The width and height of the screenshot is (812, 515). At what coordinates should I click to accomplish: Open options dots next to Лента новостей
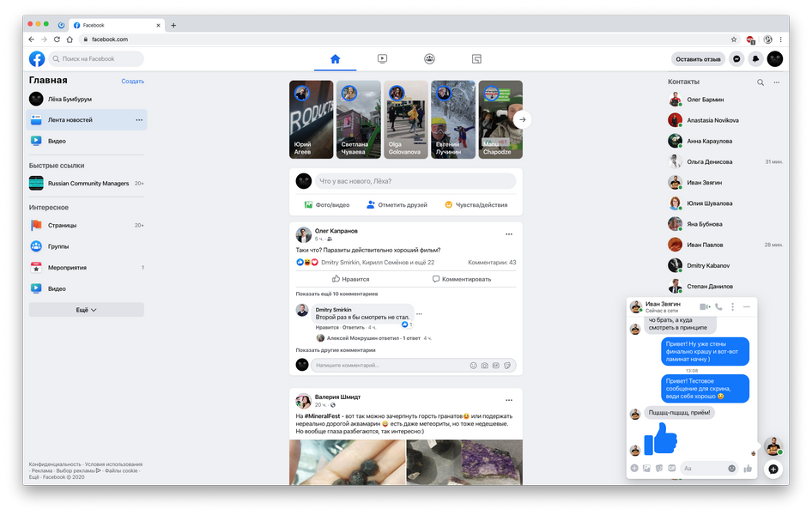point(139,120)
